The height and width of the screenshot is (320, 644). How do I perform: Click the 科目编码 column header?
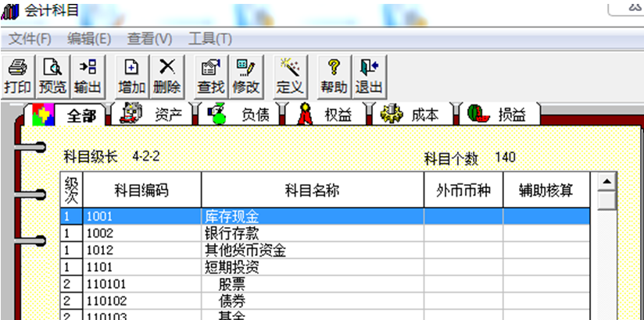pos(141,190)
